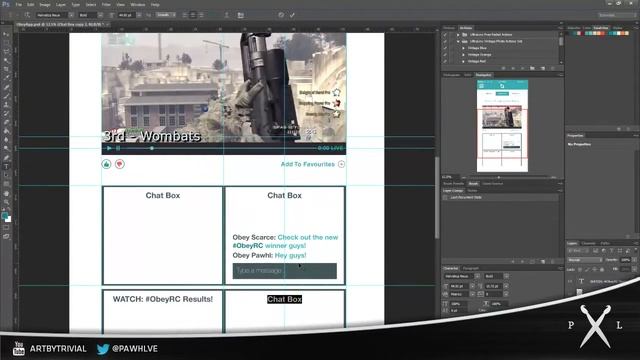Open the File menu
Viewport: 640px width, 360px height.
tap(19, 4)
